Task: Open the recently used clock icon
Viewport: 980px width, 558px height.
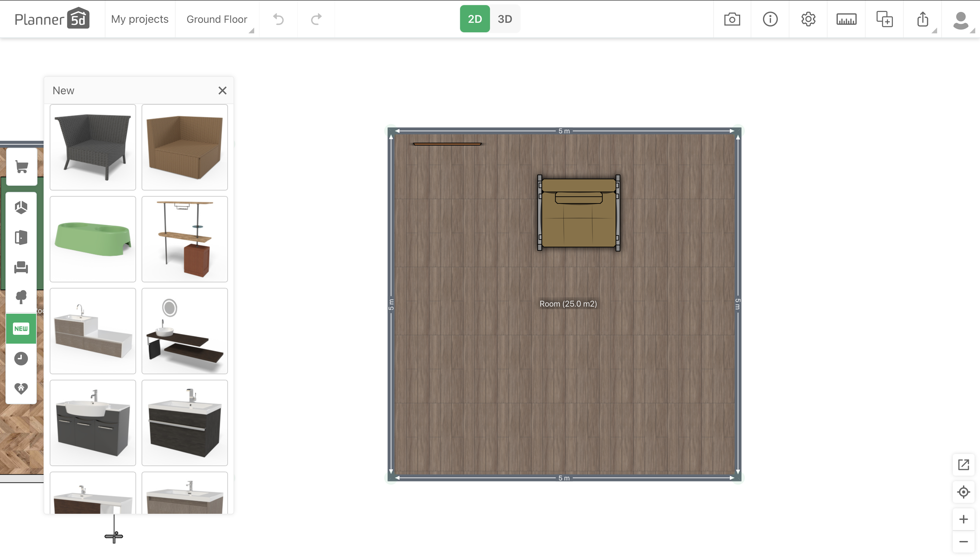Action: (x=21, y=358)
